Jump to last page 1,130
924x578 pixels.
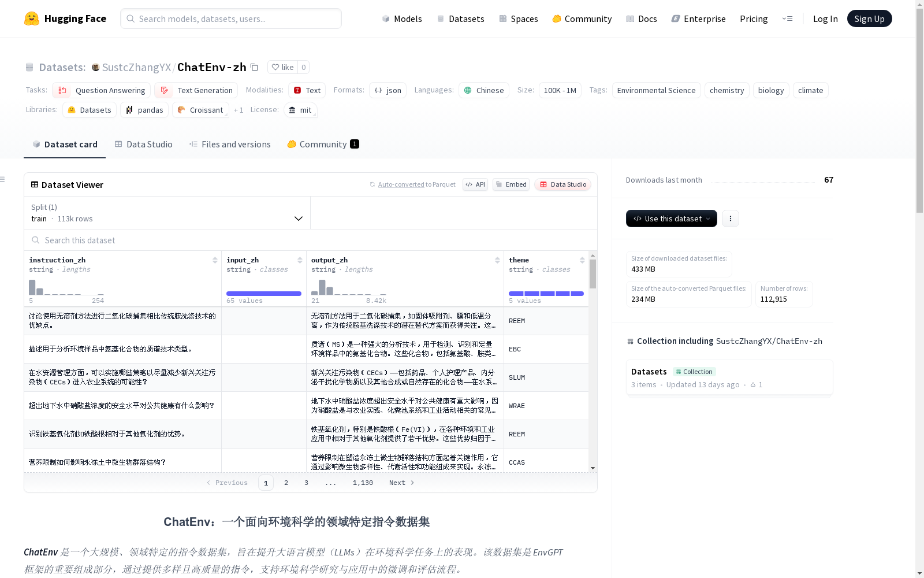363,483
